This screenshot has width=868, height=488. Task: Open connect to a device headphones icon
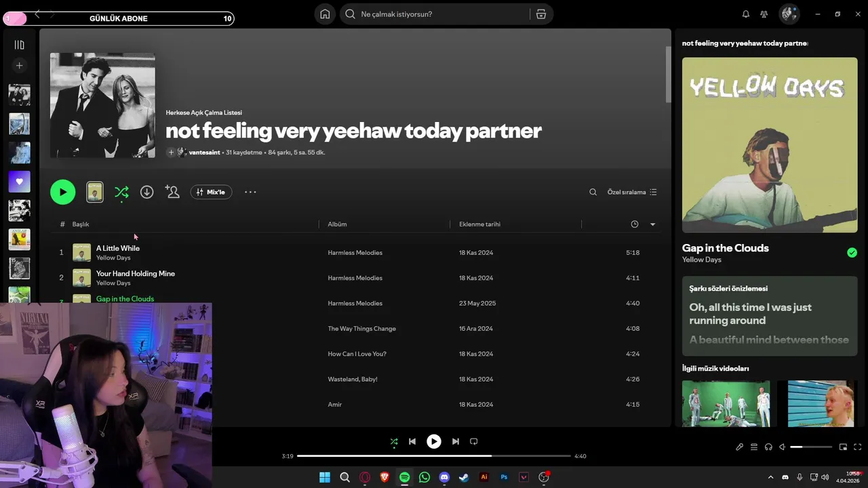pyautogui.click(x=768, y=447)
